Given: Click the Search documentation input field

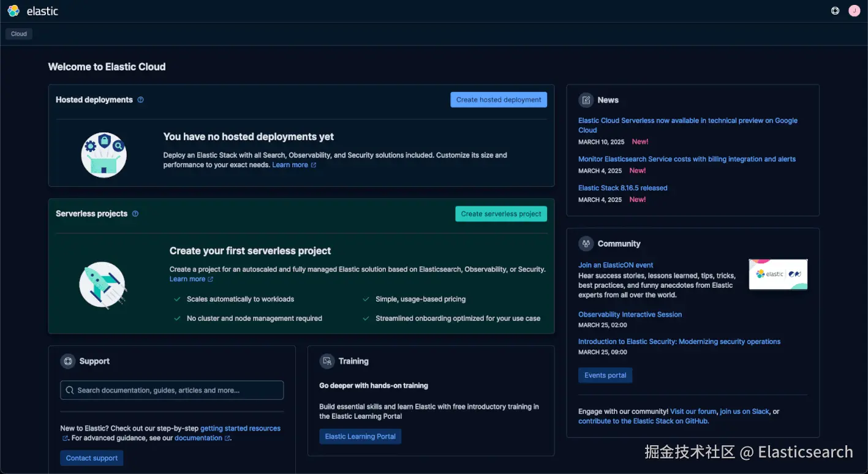Looking at the screenshot, I should [172, 390].
